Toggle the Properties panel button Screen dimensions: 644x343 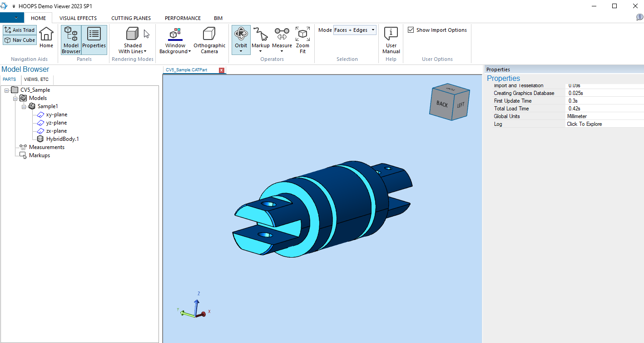pos(94,40)
